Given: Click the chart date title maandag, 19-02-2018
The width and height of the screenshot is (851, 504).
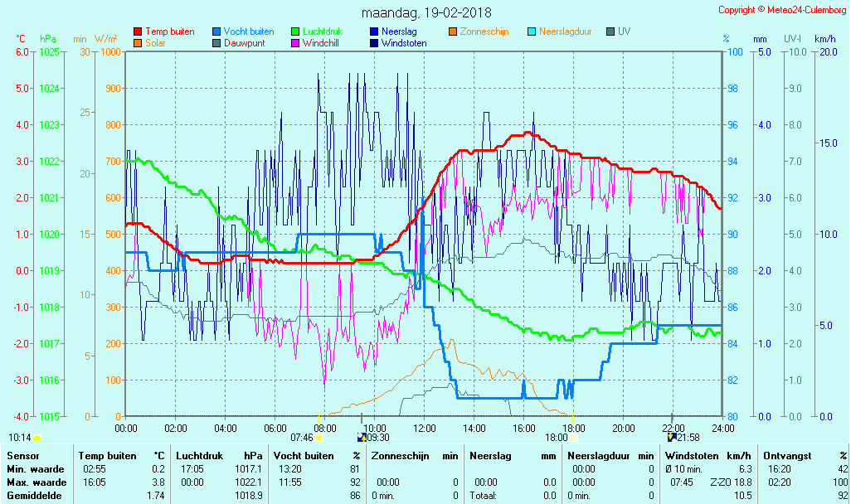Looking at the screenshot, I should point(426,13).
